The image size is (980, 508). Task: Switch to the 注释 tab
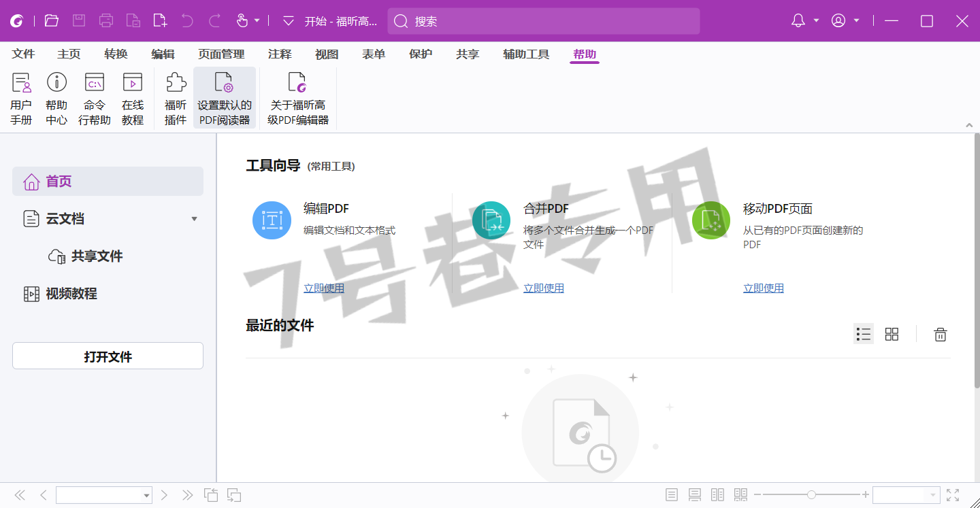point(280,54)
